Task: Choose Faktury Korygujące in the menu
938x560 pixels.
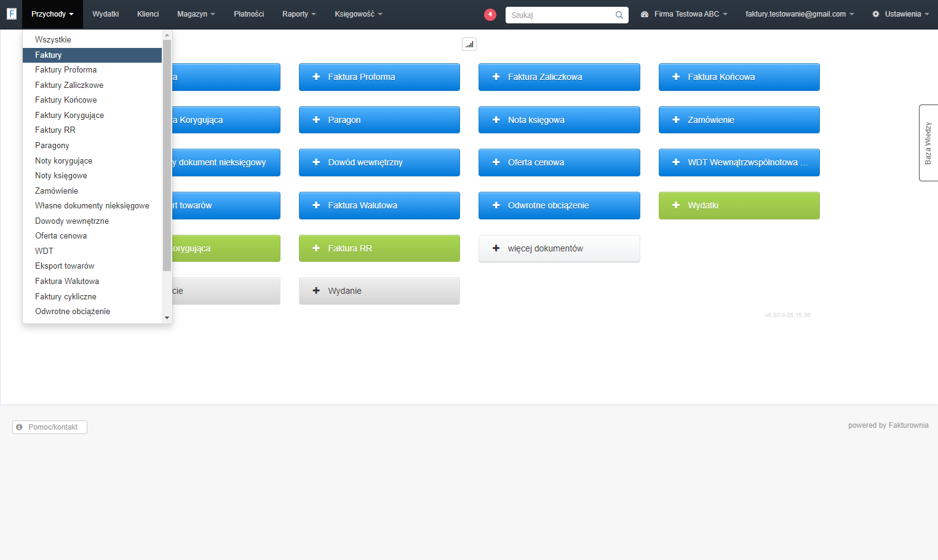Action: 92,115
